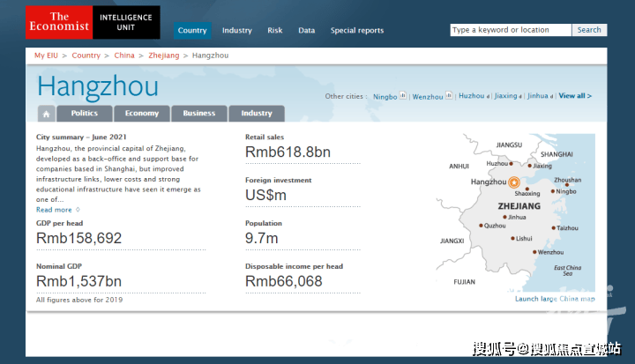Open View all cities list
635x364 pixels.
tap(575, 96)
